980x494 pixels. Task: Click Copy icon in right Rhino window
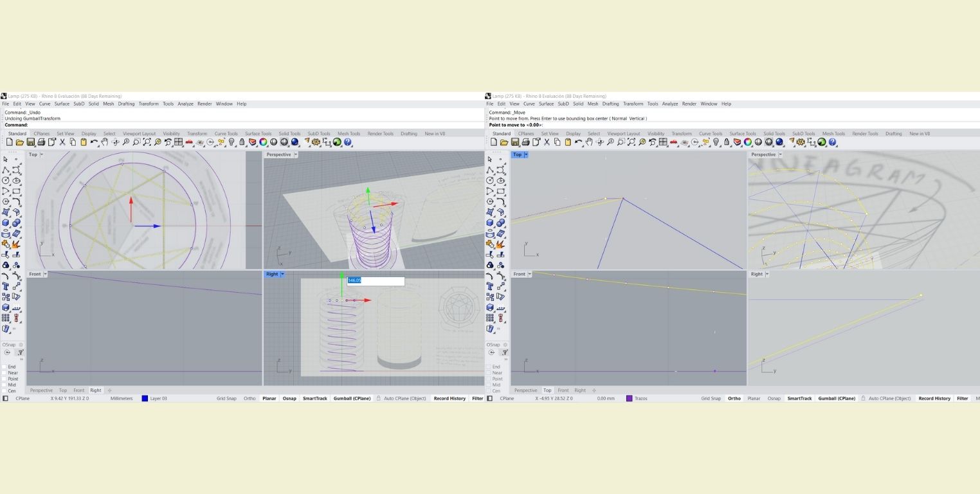click(x=558, y=142)
